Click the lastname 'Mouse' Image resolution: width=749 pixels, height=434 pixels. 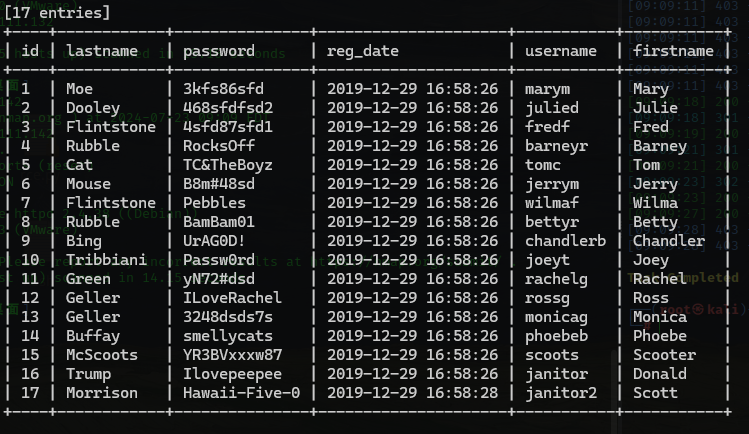(x=89, y=184)
